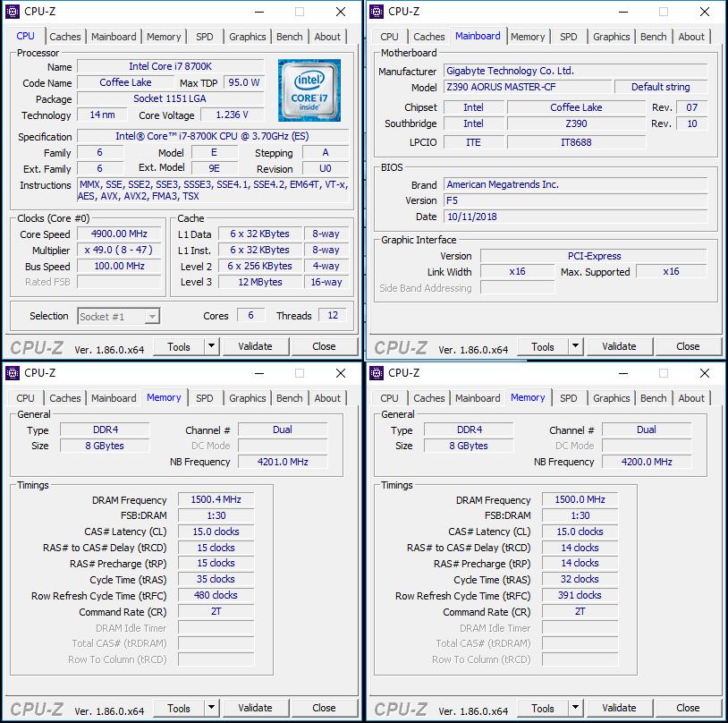Open Bench tab in top-right Mainboard window

[653, 37]
